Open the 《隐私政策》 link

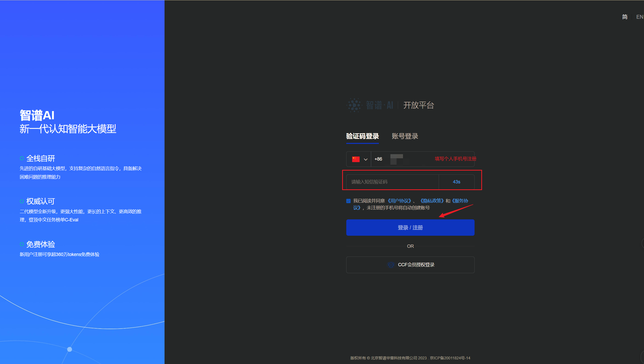pos(432,201)
